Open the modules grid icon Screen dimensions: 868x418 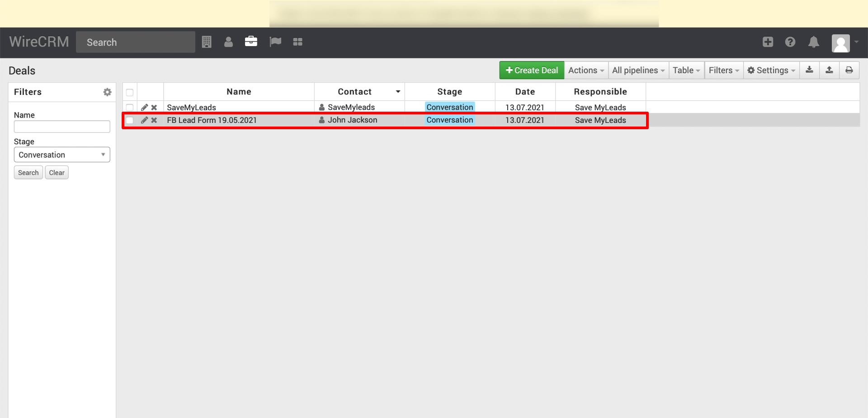(297, 42)
